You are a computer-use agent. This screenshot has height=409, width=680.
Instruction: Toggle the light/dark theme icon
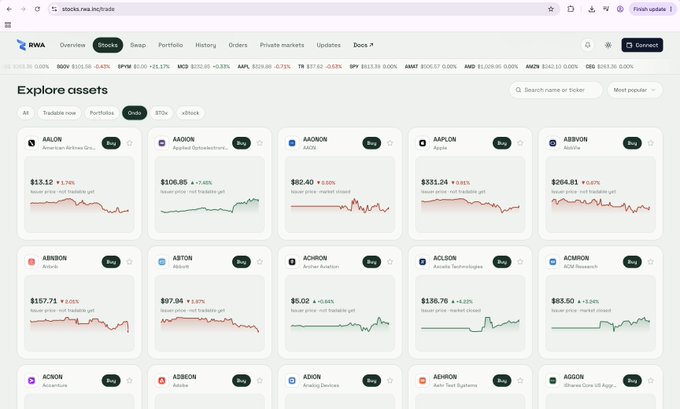point(608,45)
